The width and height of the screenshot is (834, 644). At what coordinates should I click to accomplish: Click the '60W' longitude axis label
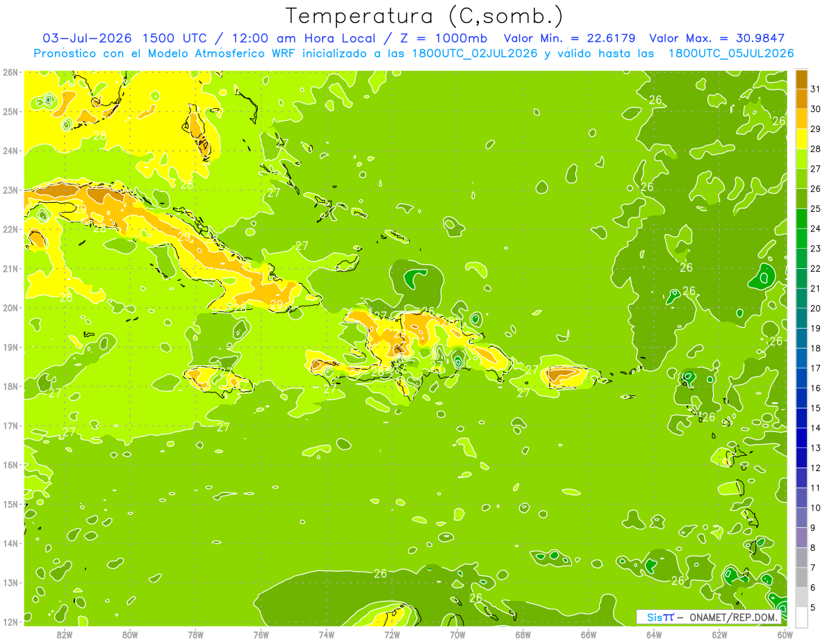click(785, 634)
